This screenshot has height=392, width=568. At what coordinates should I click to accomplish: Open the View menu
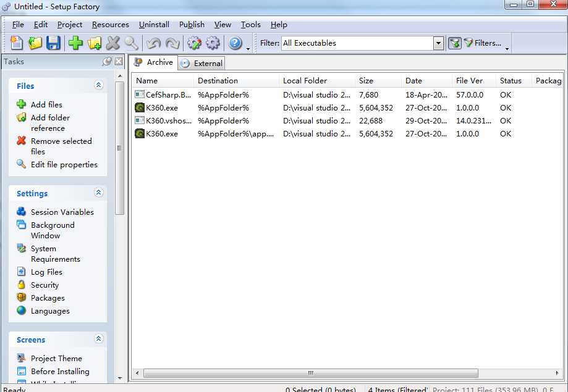(x=223, y=25)
